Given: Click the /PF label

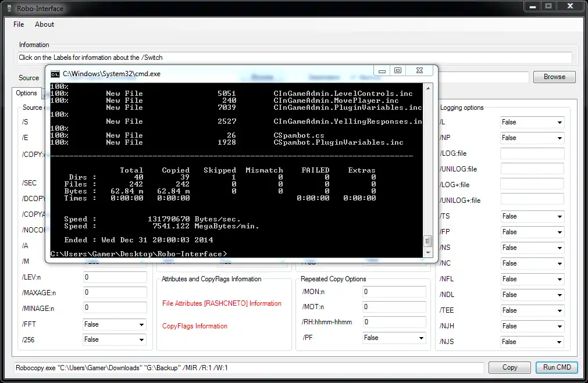Looking at the screenshot, I should (x=308, y=338).
